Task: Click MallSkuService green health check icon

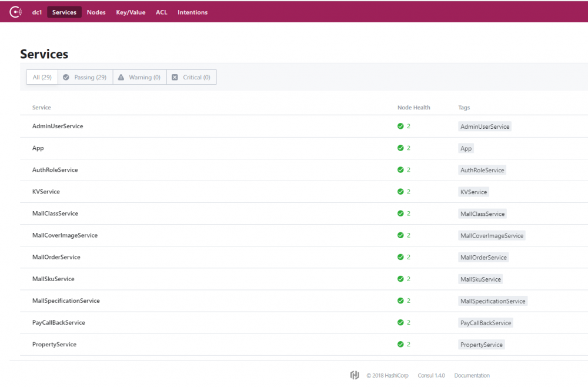Action: coord(400,279)
